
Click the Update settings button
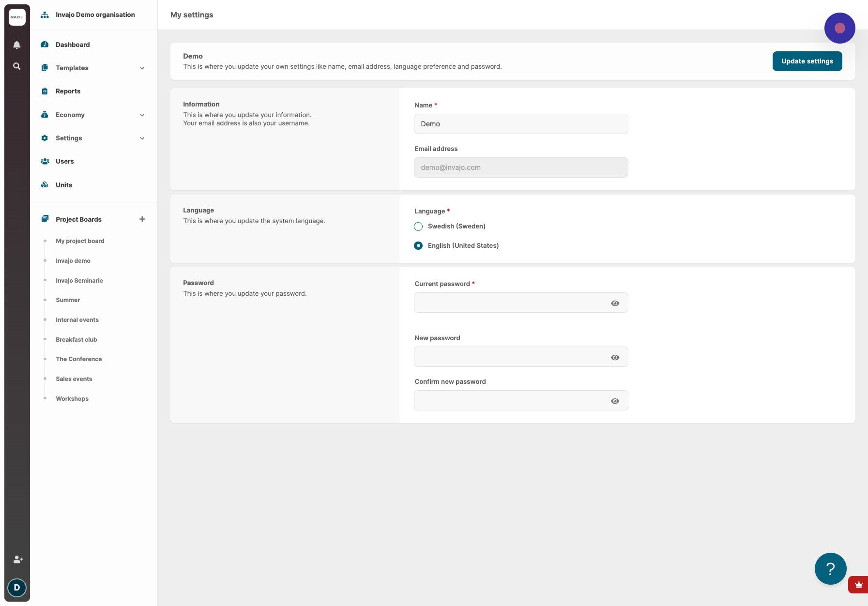pyautogui.click(x=807, y=61)
